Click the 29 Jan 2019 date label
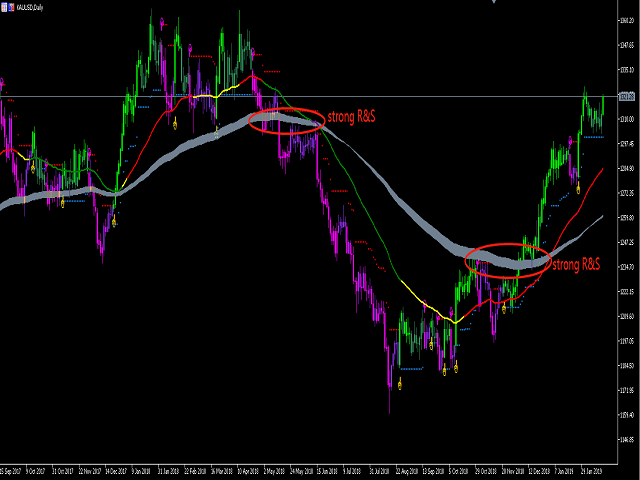 tap(592, 471)
